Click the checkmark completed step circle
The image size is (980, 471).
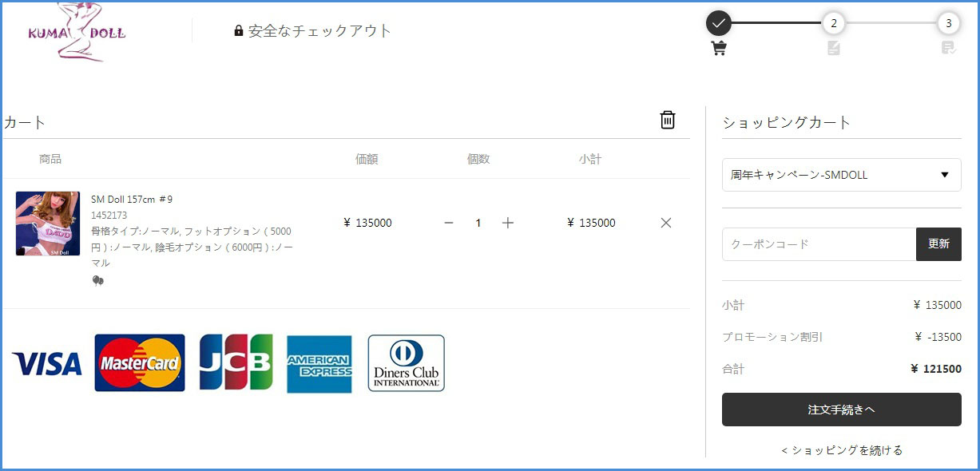point(719,23)
